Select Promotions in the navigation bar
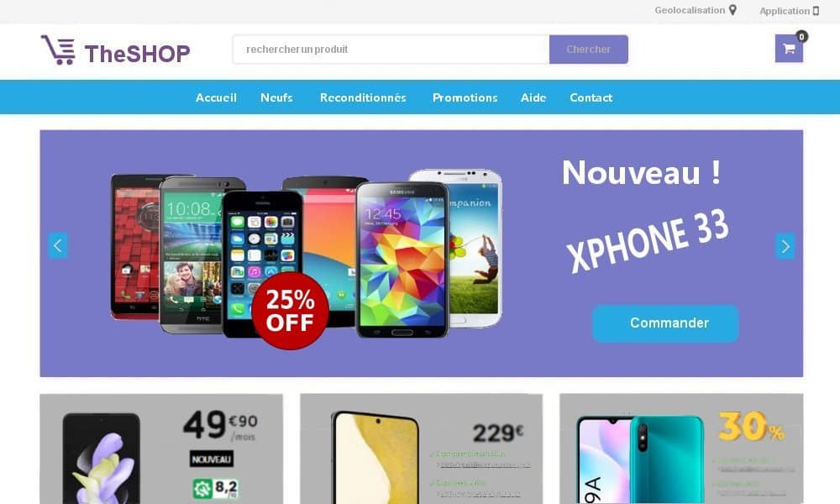 pos(465,97)
